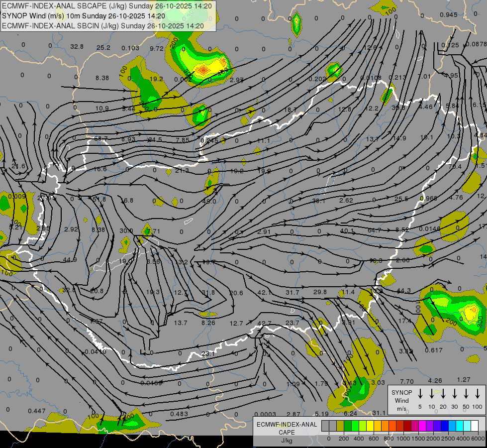Click the 10 m/s wind arrow in legend
Viewport: 487px width, 448px height.
431,394
